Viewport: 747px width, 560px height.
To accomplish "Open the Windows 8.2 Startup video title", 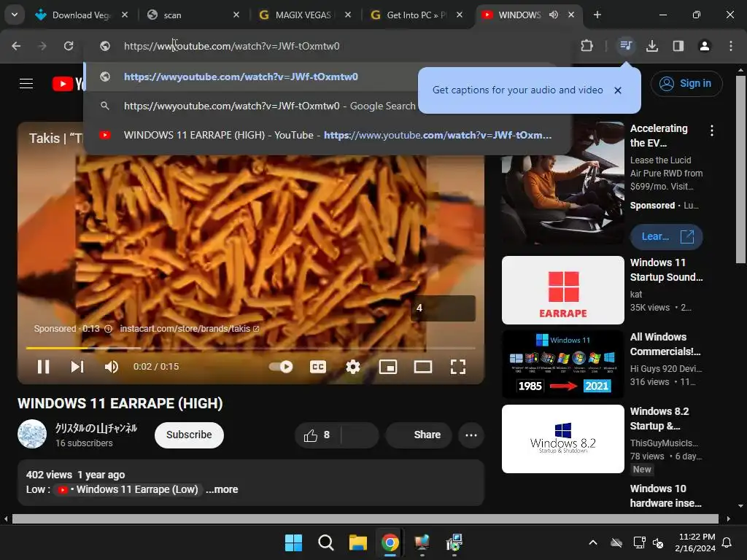I will [x=659, y=419].
